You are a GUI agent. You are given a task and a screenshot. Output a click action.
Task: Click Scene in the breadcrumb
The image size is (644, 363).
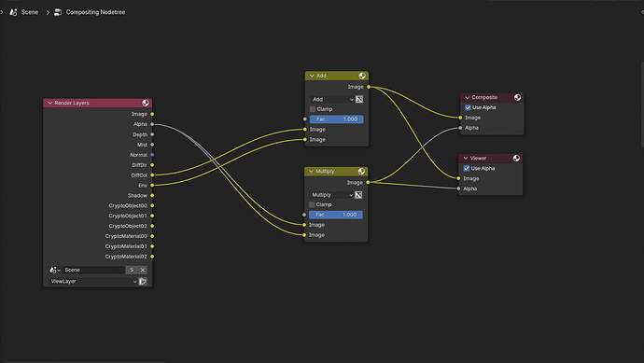[30, 12]
